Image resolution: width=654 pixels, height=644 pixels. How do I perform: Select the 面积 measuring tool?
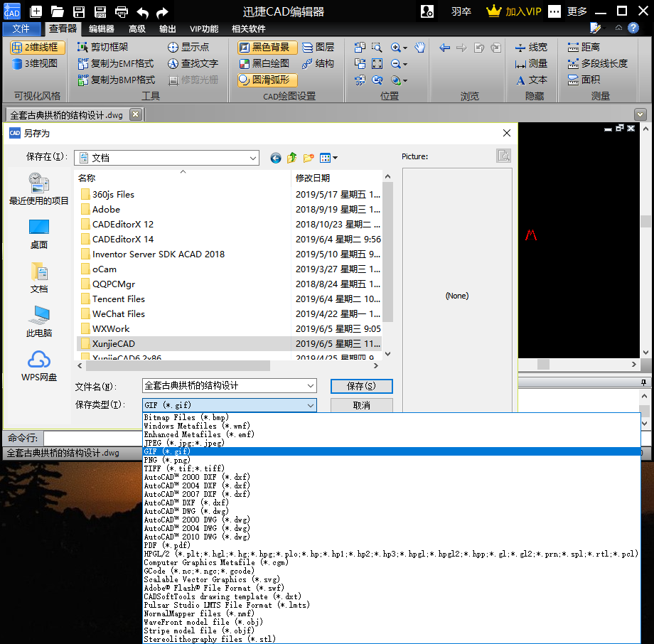[584, 80]
